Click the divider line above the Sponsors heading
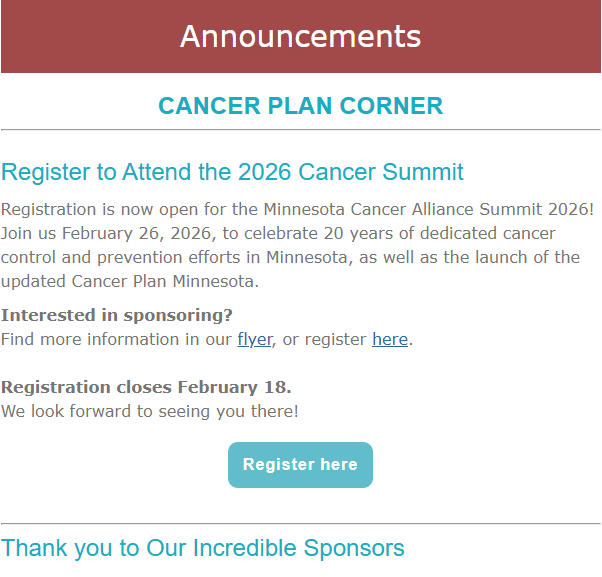 tap(300, 523)
